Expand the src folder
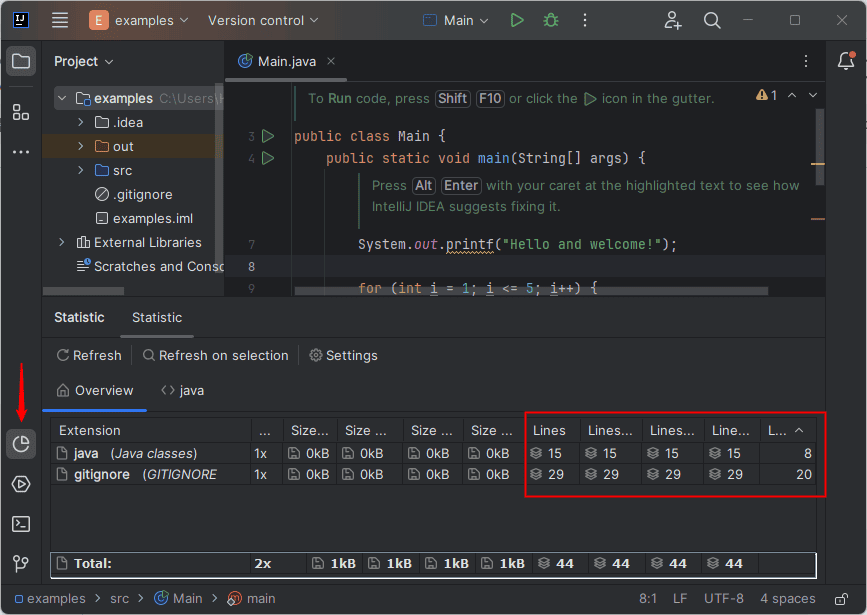Image resolution: width=867 pixels, height=615 pixels. click(81, 170)
